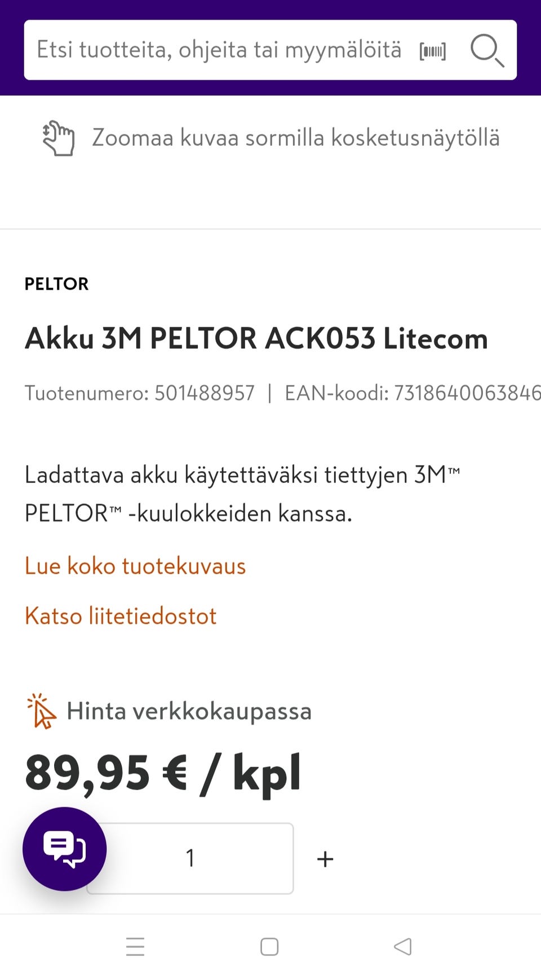Tap the Zoomaa kuvaa sormilla hint text
The height and width of the screenshot is (980, 541).
coord(296,138)
